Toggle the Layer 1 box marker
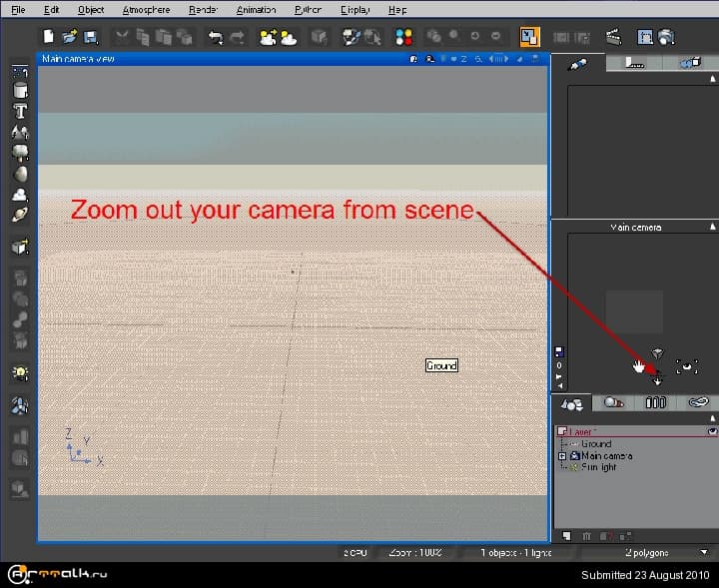This screenshot has height=588, width=719. pos(560,431)
